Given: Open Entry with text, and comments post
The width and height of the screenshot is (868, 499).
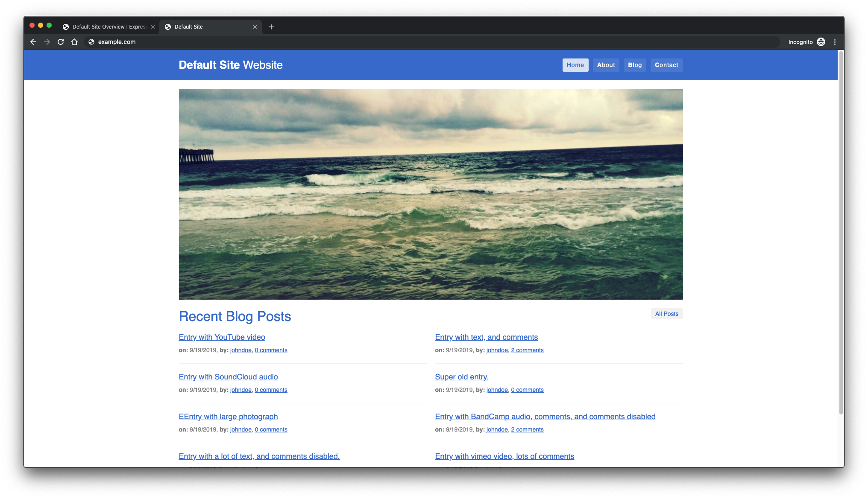Looking at the screenshot, I should (486, 337).
